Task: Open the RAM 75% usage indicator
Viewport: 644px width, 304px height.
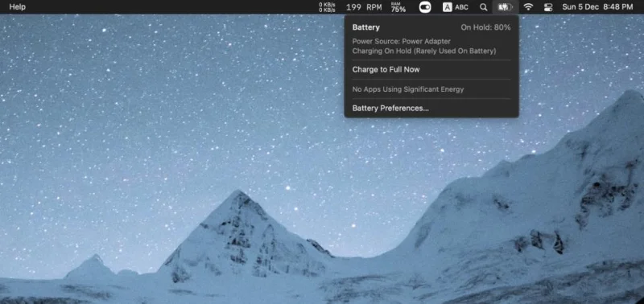Action: (398, 7)
